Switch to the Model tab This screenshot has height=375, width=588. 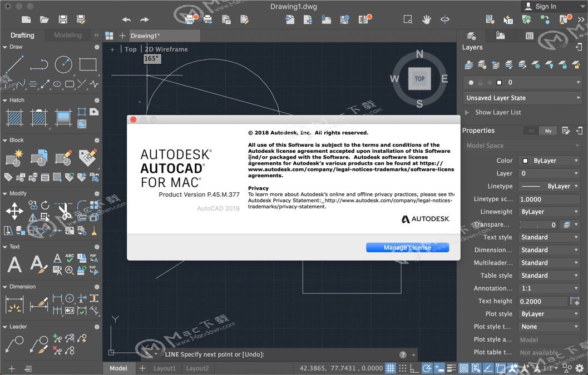coord(118,368)
